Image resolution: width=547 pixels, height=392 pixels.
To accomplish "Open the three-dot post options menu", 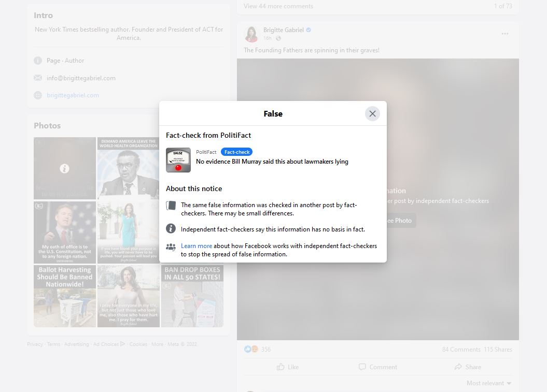I will (x=504, y=34).
